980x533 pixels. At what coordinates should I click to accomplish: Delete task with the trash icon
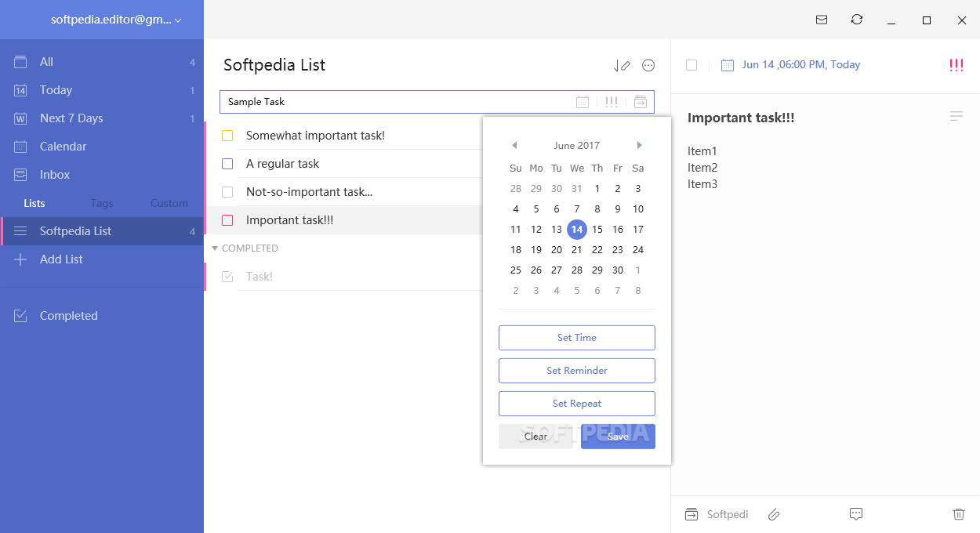pos(958,514)
